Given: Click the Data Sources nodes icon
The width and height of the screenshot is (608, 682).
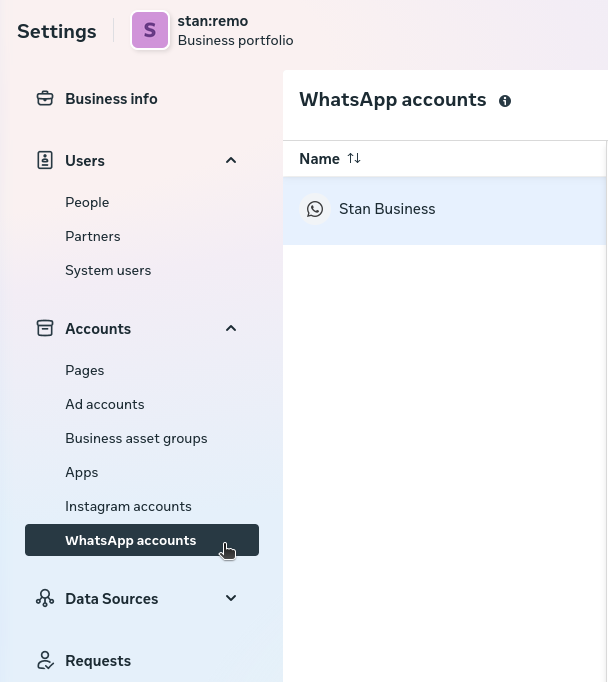Looking at the screenshot, I should 45,598.
